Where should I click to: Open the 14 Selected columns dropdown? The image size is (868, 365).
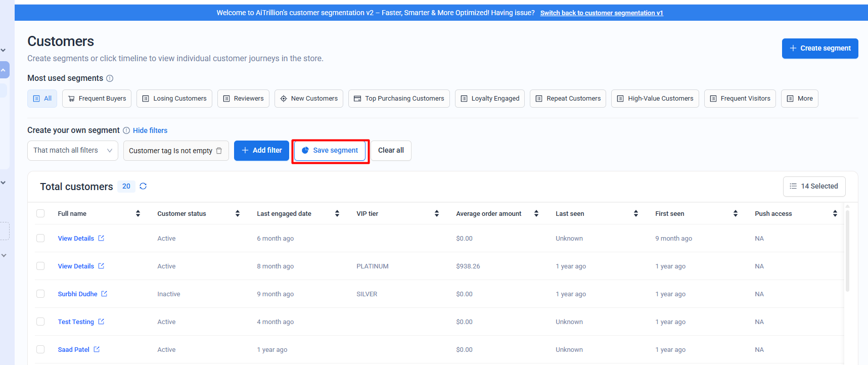[x=814, y=187]
